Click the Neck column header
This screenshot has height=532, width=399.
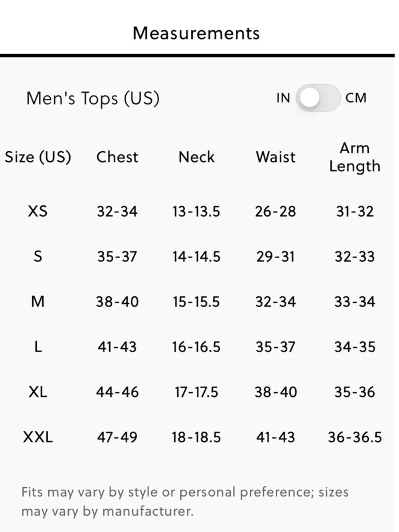point(196,157)
